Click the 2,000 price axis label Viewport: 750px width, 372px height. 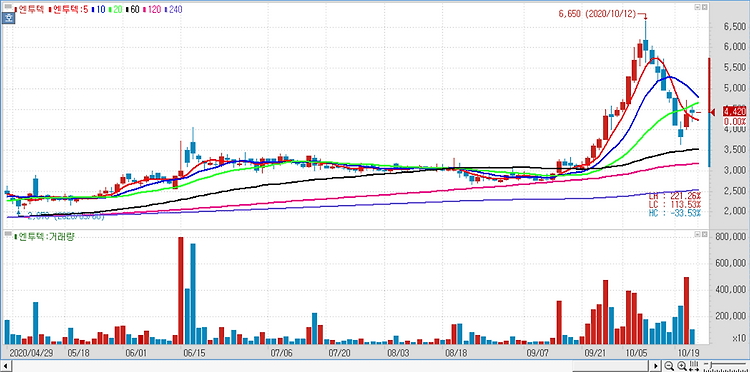coord(736,211)
